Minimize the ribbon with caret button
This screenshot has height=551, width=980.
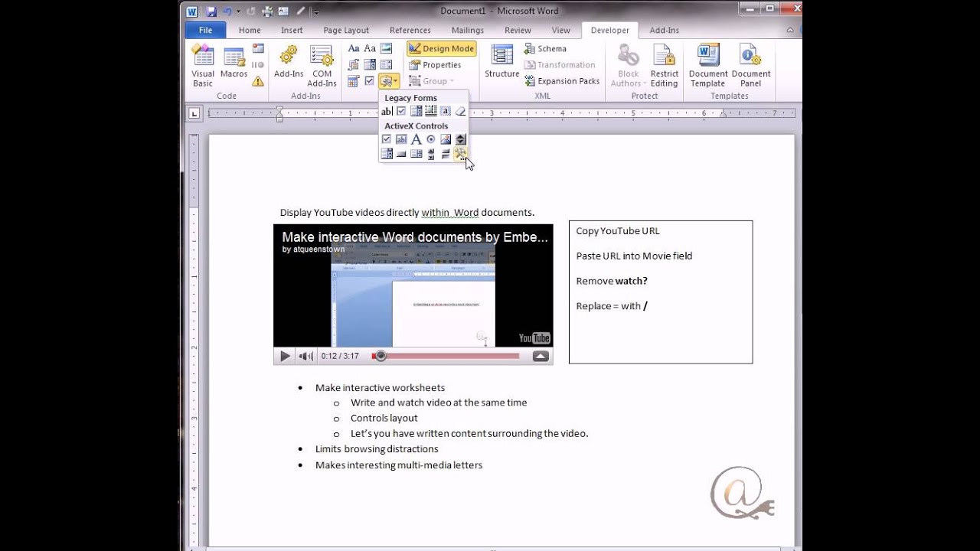click(791, 31)
